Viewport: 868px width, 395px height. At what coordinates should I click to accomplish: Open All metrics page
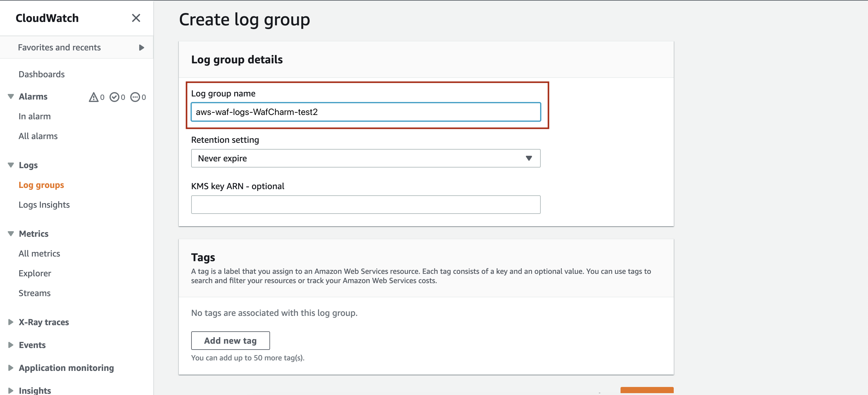tap(39, 253)
